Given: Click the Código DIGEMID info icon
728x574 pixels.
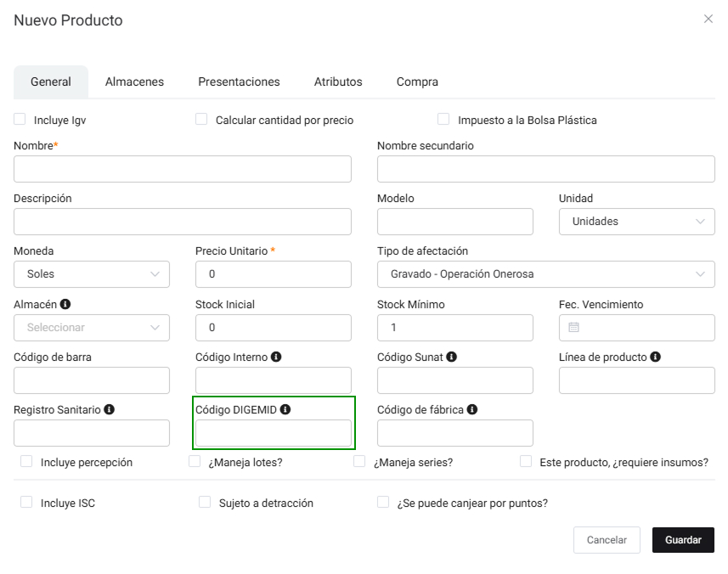Looking at the screenshot, I should [x=285, y=410].
